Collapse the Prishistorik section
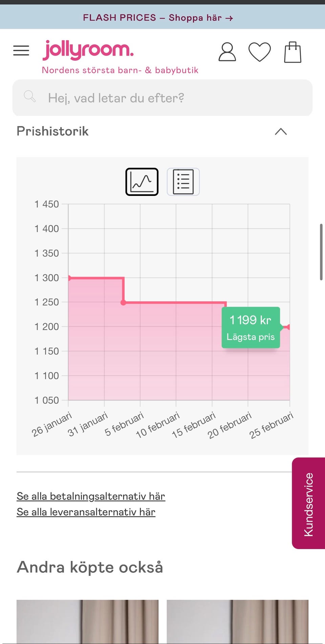 pyautogui.click(x=281, y=132)
